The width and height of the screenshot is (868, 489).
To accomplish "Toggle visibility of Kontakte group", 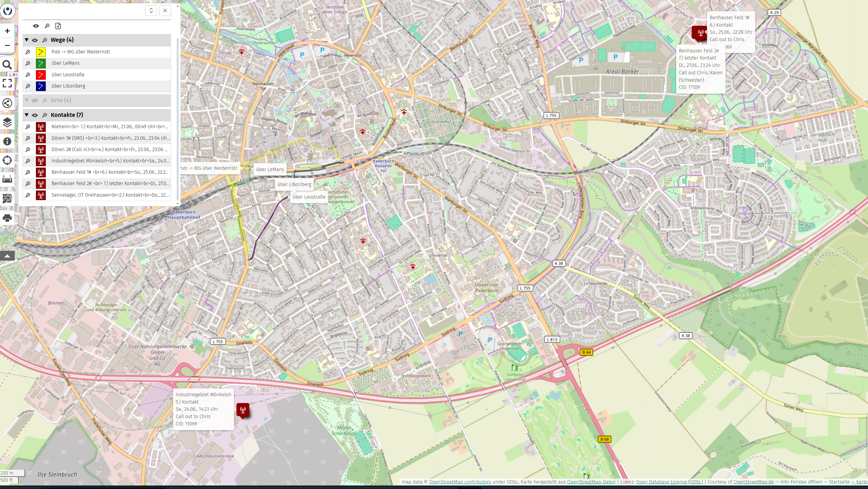I will 35,115.
